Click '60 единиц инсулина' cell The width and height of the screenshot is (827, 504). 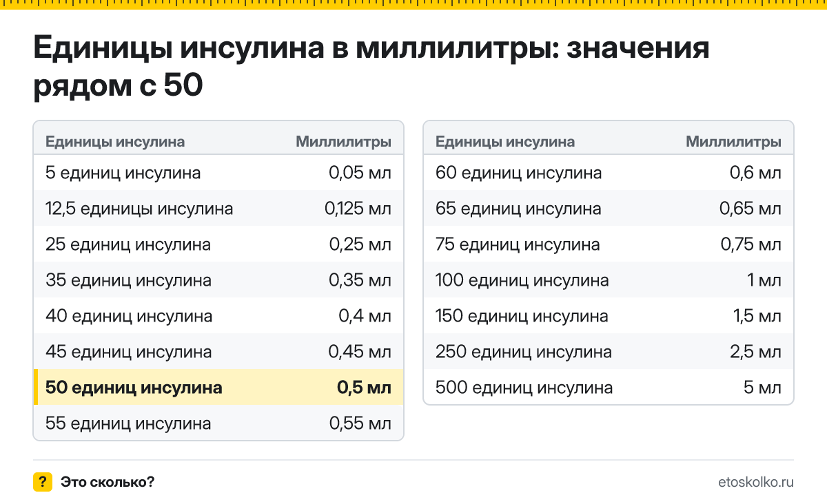[x=519, y=172]
